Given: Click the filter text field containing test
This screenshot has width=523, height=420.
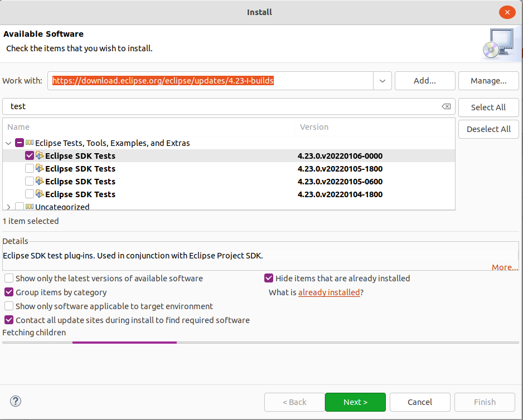Looking at the screenshot, I should coord(229,106).
